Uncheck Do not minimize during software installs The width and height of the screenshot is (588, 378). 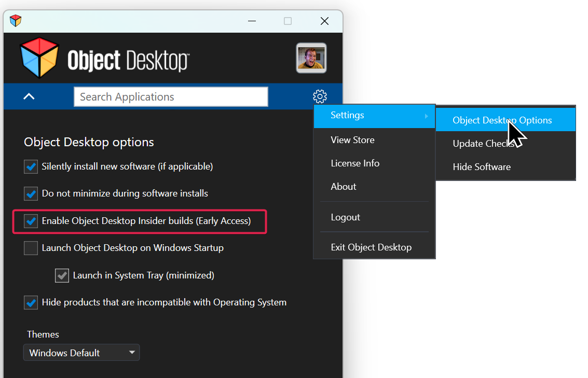pyautogui.click(x=31, y=193)
